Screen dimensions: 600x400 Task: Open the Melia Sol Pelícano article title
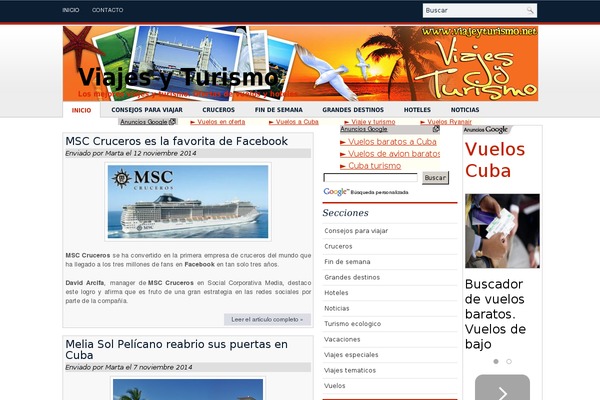point(176,349)
